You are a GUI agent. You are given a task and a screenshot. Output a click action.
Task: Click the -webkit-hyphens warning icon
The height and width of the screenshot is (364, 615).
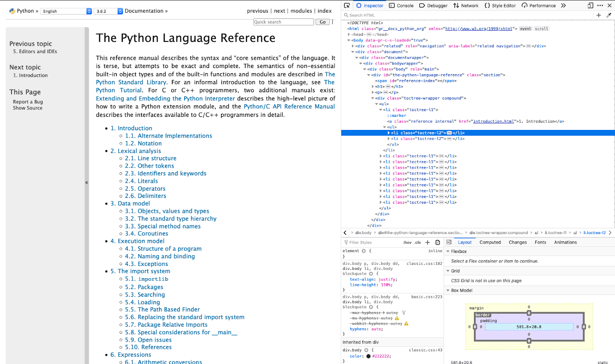(x=406, y=324)
